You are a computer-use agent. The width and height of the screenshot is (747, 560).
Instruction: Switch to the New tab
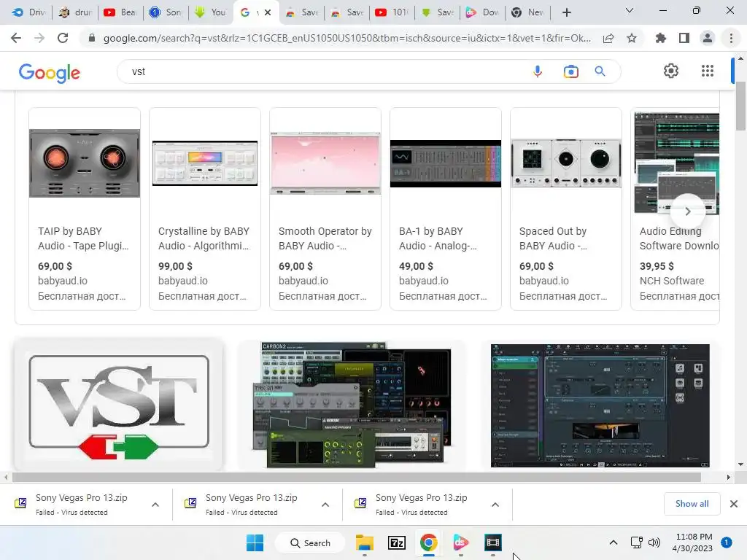click(527, 12)
